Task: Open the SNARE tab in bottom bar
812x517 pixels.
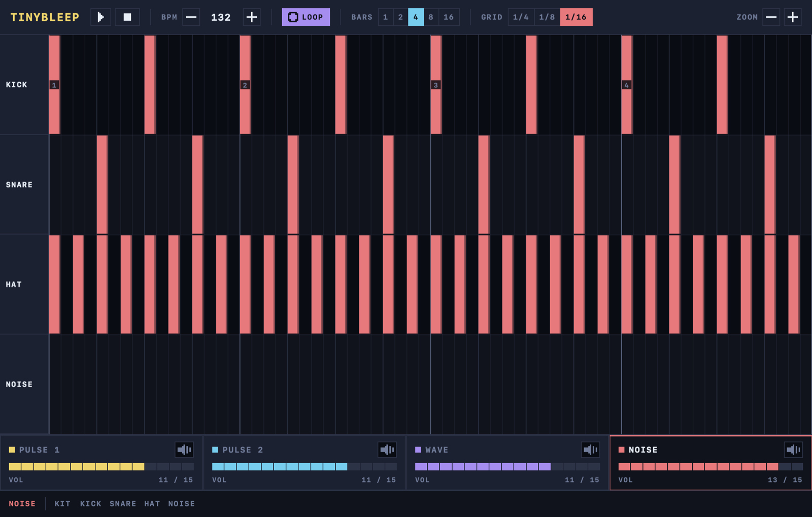Action: point(123,504)
